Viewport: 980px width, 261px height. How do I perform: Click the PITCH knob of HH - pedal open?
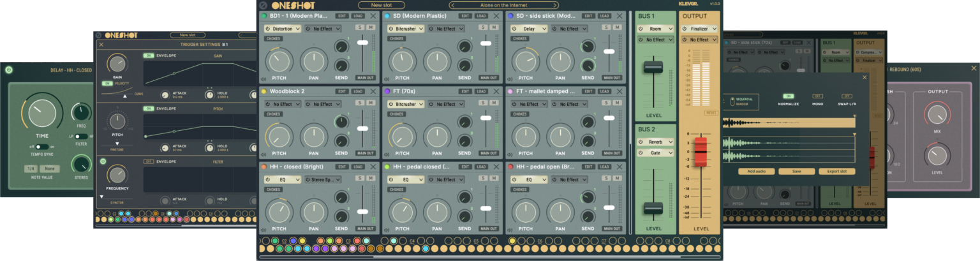point(524,211)
